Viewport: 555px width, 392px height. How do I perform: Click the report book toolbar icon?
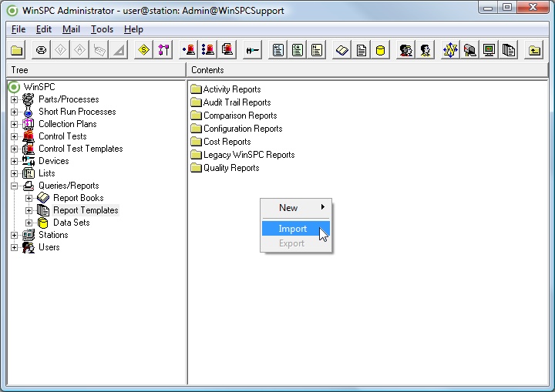click(342, 50)
